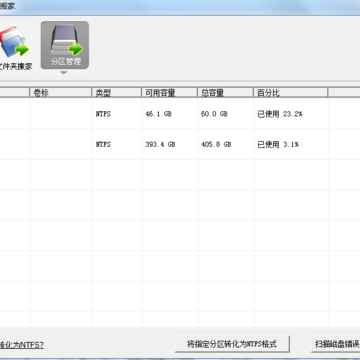
Task: Sort by the 总容量 column header
Action: click(225, 93)
